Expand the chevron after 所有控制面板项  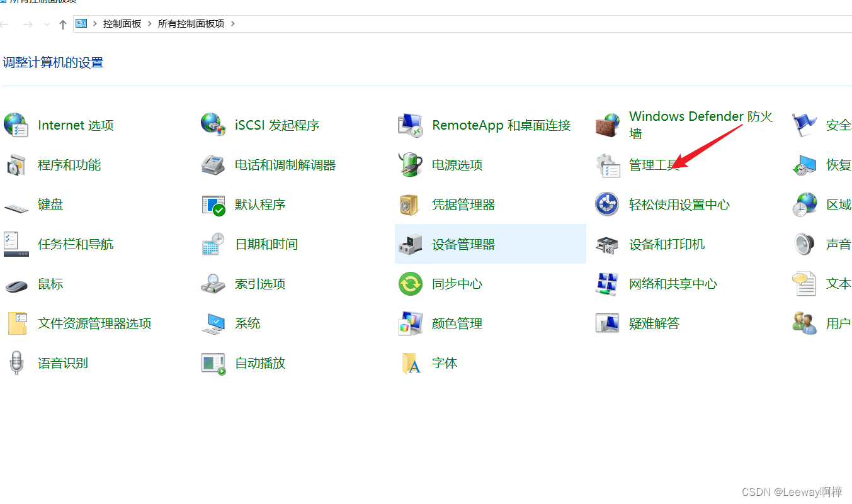point(233,24)
